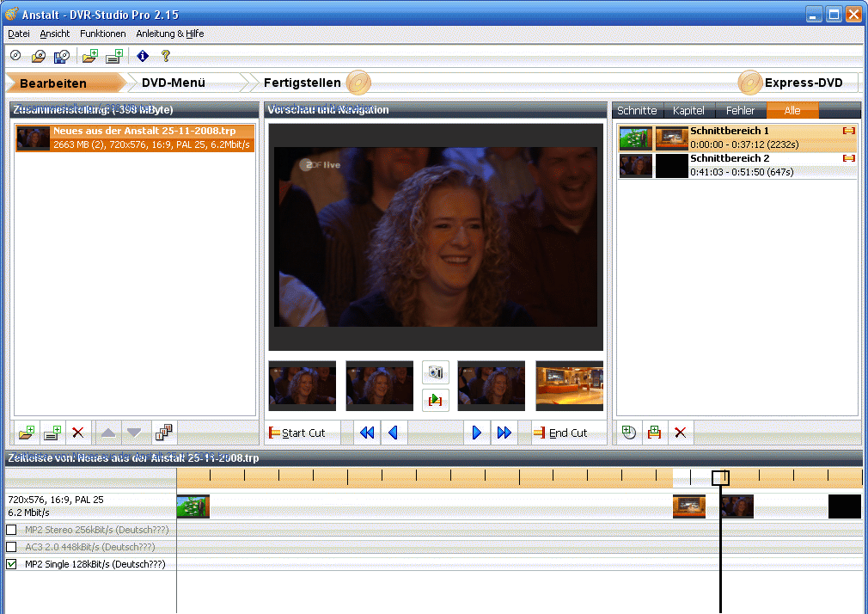Viewport: 868px width, 614px height.
Task: Click the save project floppy-disc icon
Action: [61, 56]
